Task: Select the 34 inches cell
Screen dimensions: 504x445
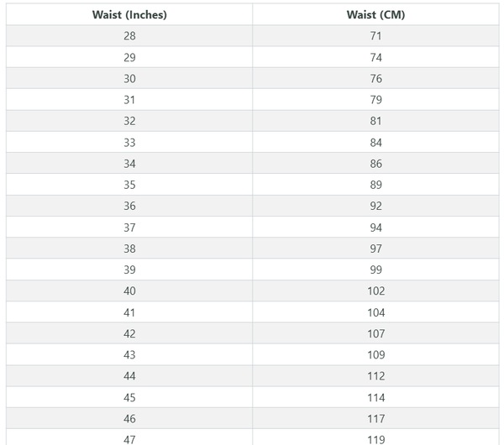Action: click(129, 164)
